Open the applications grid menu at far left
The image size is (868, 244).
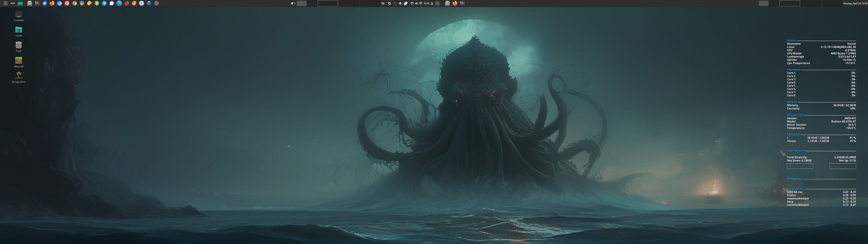(x=5, y=3)
